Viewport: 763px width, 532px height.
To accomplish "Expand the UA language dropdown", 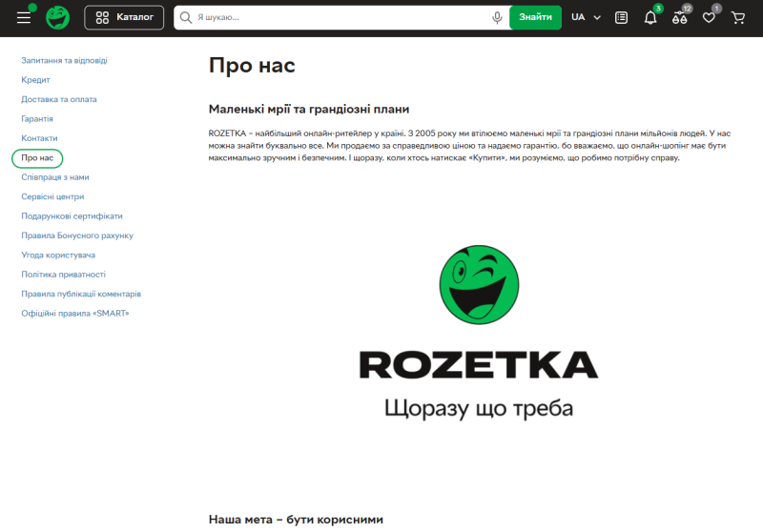I will point(586,17).
